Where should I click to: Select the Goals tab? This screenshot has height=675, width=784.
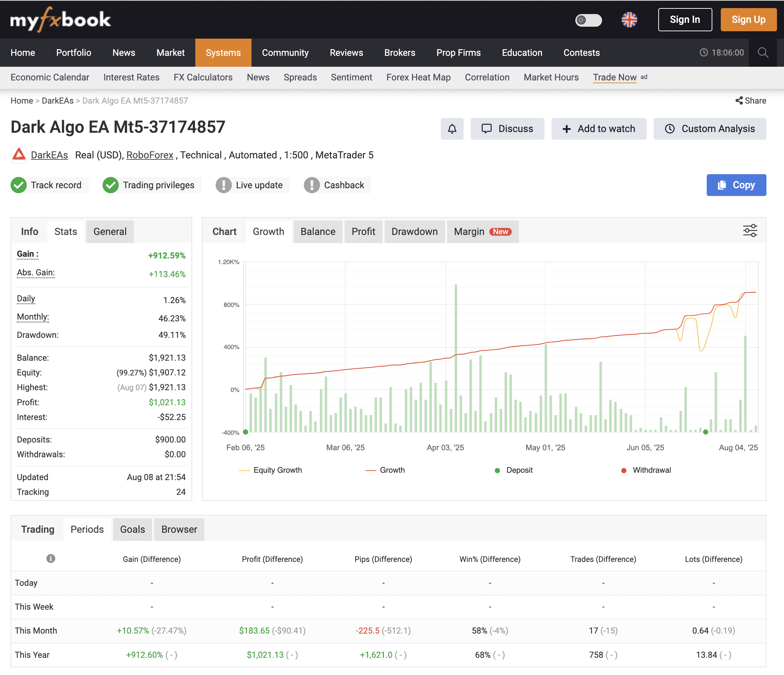[132, 529]
